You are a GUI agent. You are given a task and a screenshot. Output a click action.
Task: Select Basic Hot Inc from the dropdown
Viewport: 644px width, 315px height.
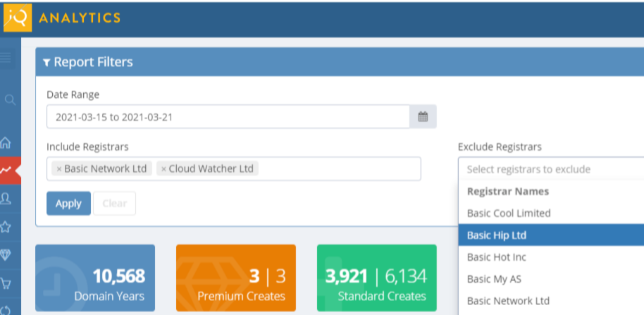click(x=551, y=257)
